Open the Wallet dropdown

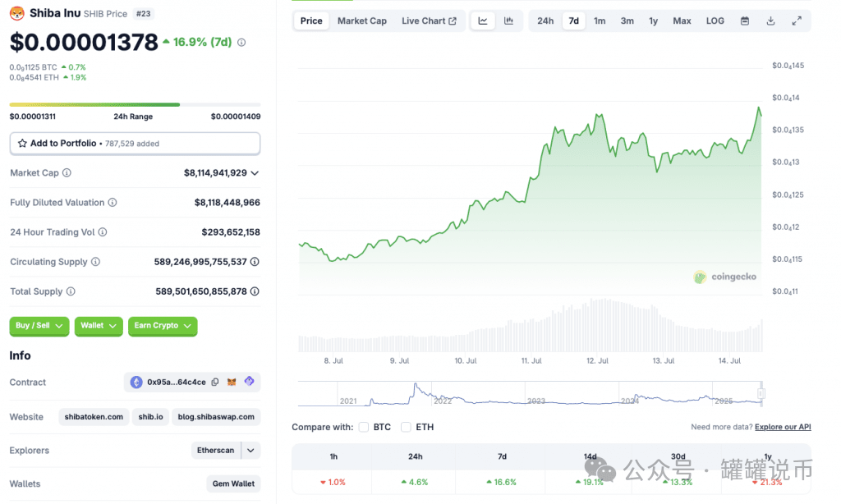point(99,326)
